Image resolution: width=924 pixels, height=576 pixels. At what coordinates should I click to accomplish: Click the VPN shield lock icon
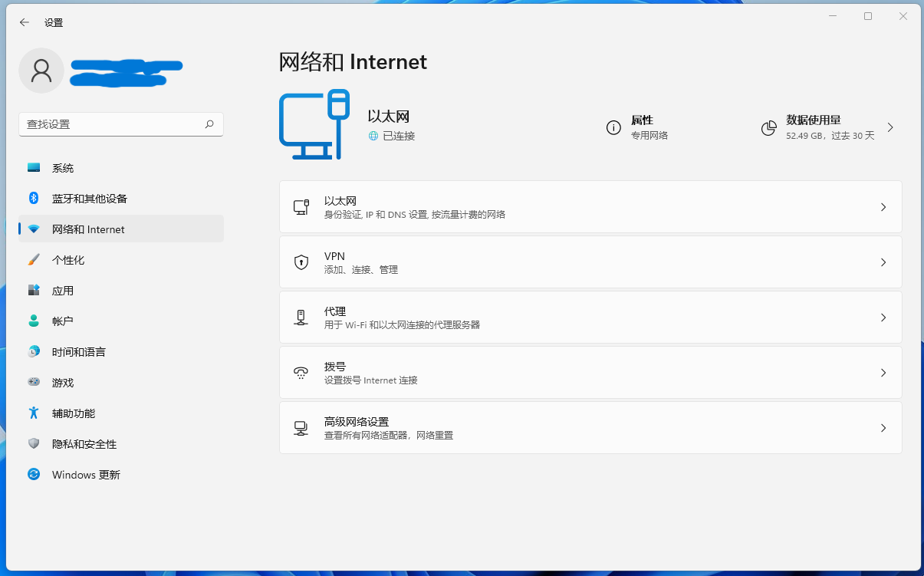pos(301,262)
